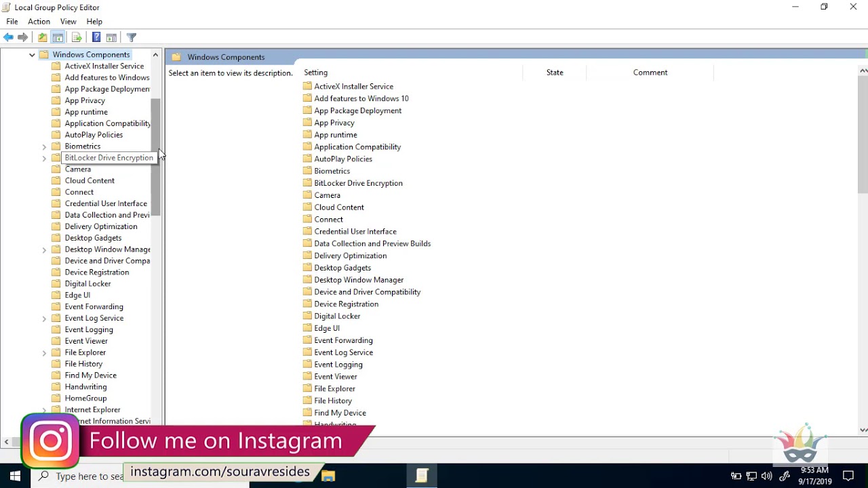Select Delivery Optimization in the tree
Screen dimensions: 868x488
coord(101,226)
